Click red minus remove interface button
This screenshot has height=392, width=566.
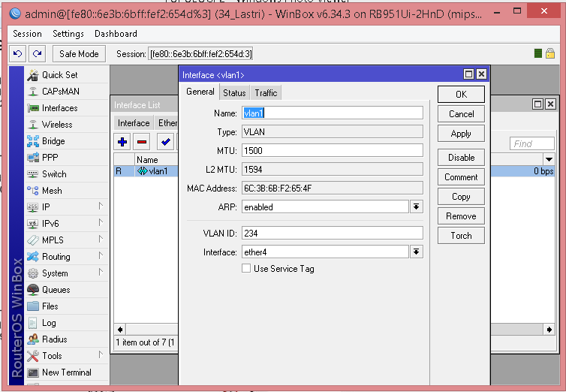click(142, 142)
